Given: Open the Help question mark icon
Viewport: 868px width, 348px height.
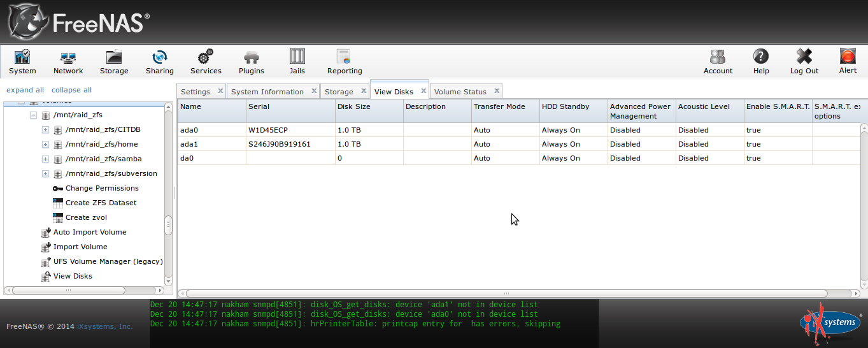Looking at the screenshot, I should coord(761,57).
